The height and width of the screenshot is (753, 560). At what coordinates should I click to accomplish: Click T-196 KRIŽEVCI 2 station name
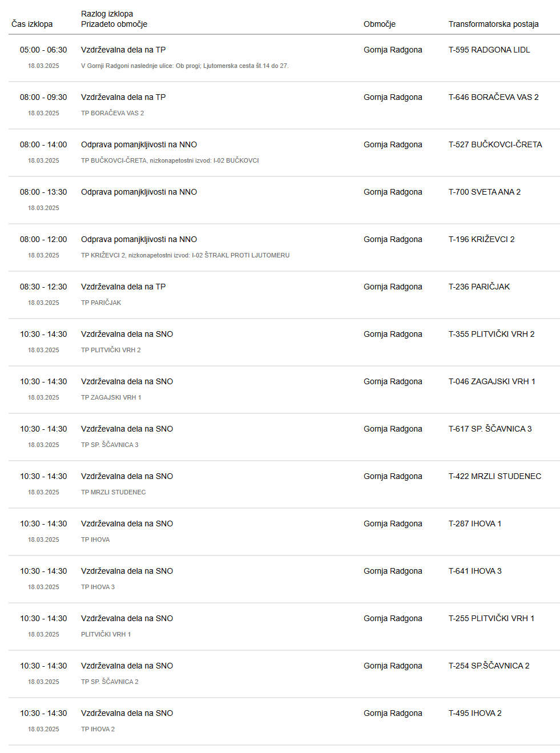coord(481,239)
